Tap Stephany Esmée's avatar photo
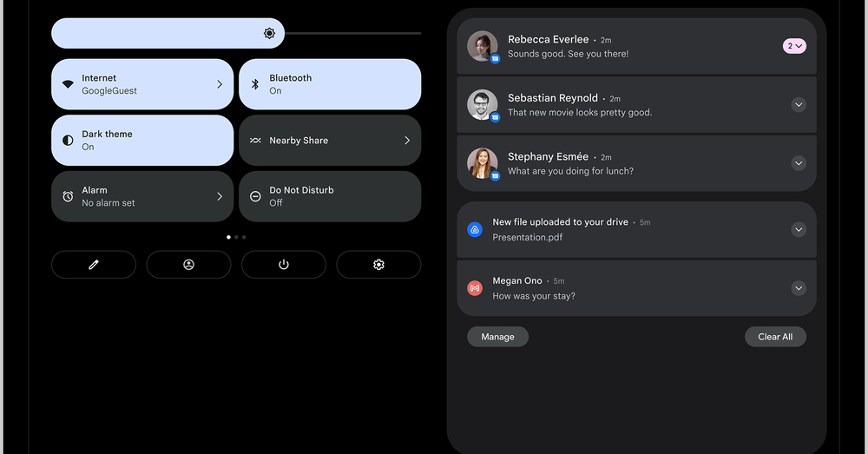The image size is (868, 454). [x=482, y=163]
